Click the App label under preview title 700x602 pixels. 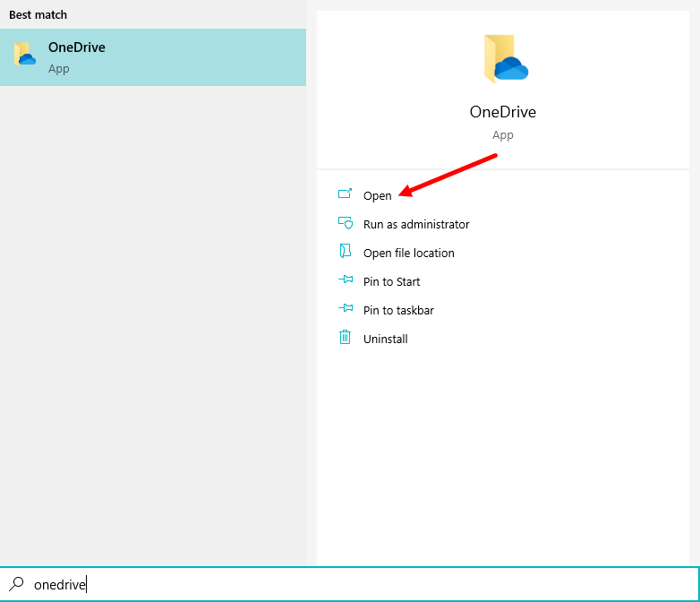(x=503, y=135)
